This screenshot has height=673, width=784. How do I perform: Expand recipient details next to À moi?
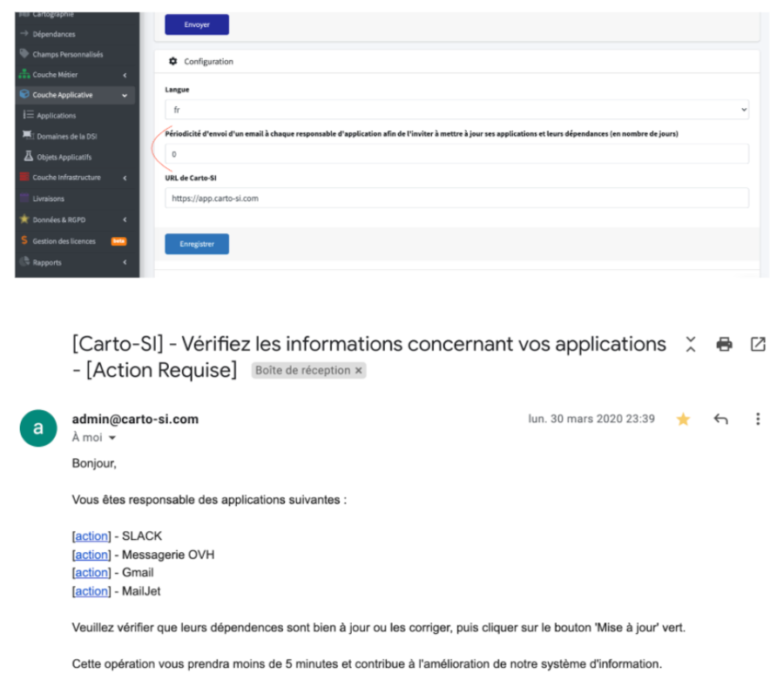coord(112,438)
